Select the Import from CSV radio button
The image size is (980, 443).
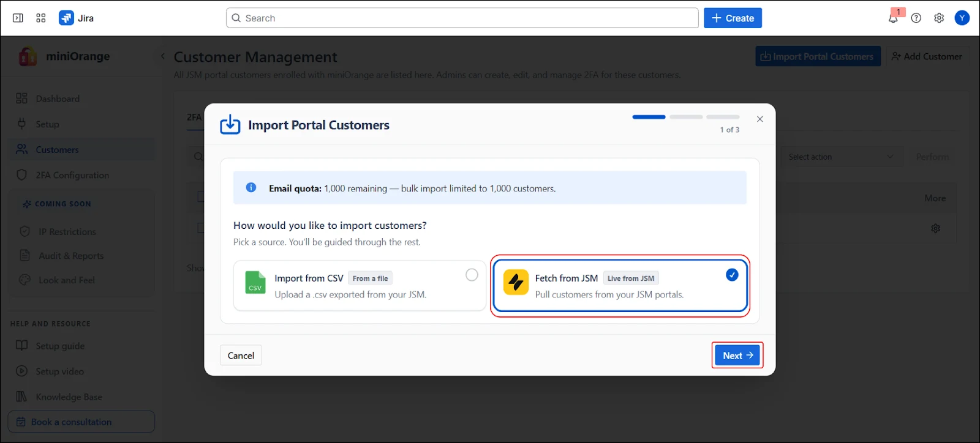click(x=472, y=275)
